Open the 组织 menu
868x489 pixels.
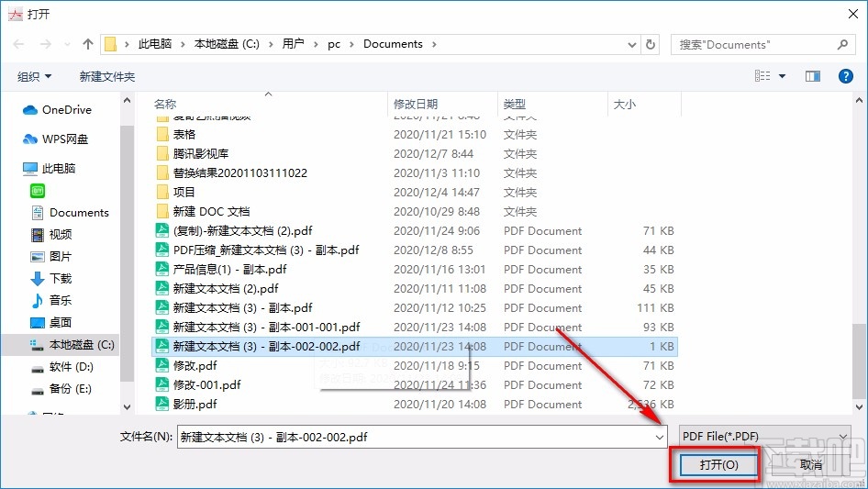point(34,76)
